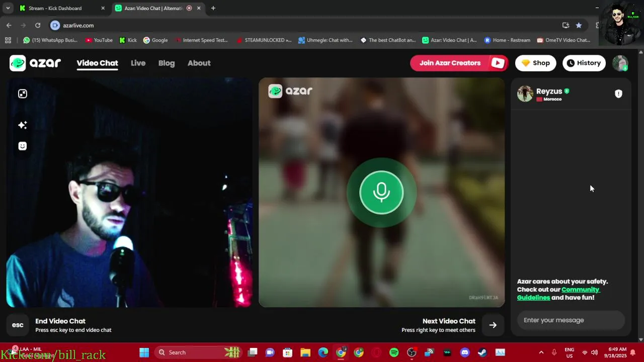This screenshot has height=362, width=644.
Task: Close the Kick Dashboard tab
Action: coord(103,8)
